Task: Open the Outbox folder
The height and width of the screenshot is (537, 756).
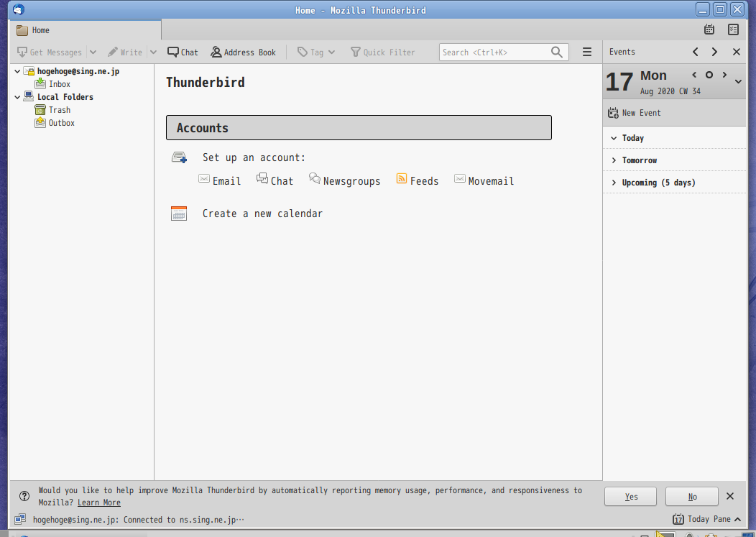Action: [x=62, y=123]
